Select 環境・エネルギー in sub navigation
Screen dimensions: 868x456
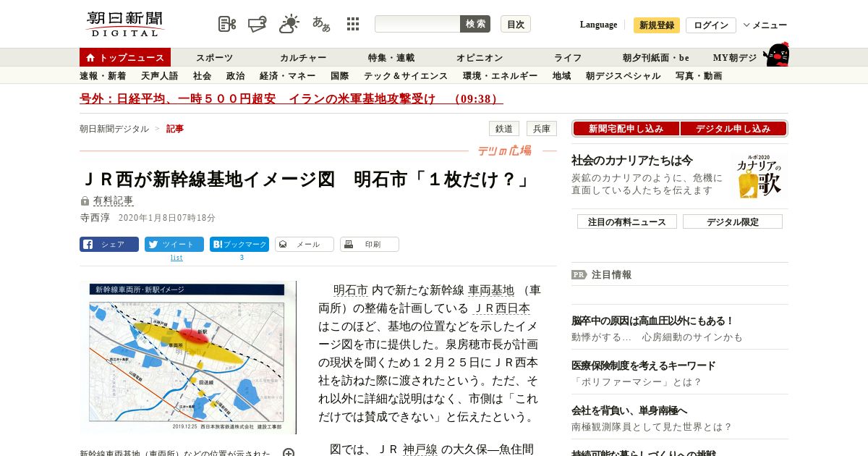pos(500,76)
